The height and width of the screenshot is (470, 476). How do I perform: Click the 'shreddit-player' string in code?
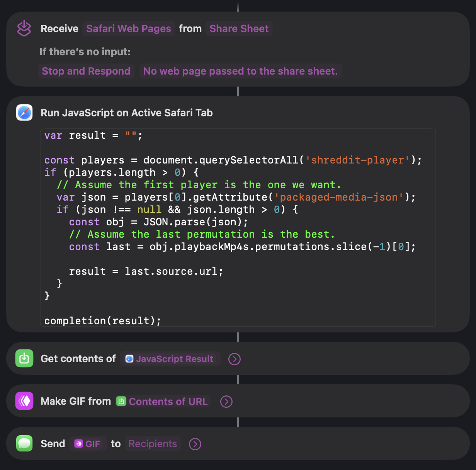(358, 160)
